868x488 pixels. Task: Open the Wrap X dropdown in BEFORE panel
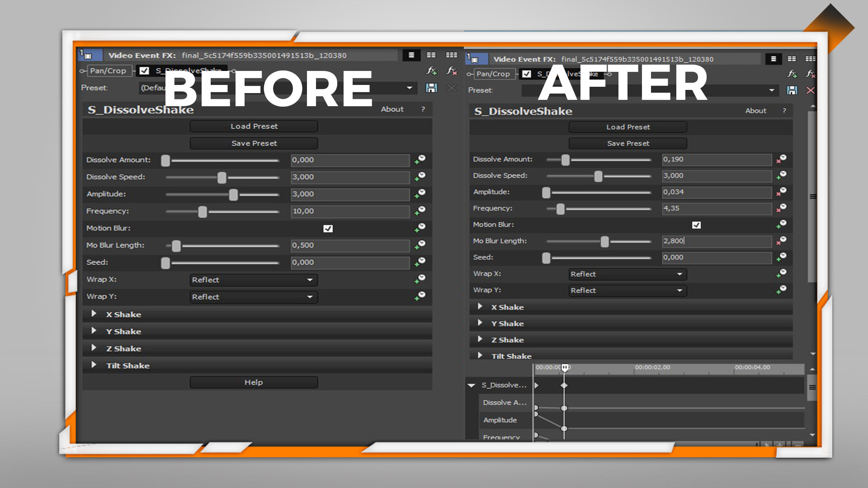(254, 280)
